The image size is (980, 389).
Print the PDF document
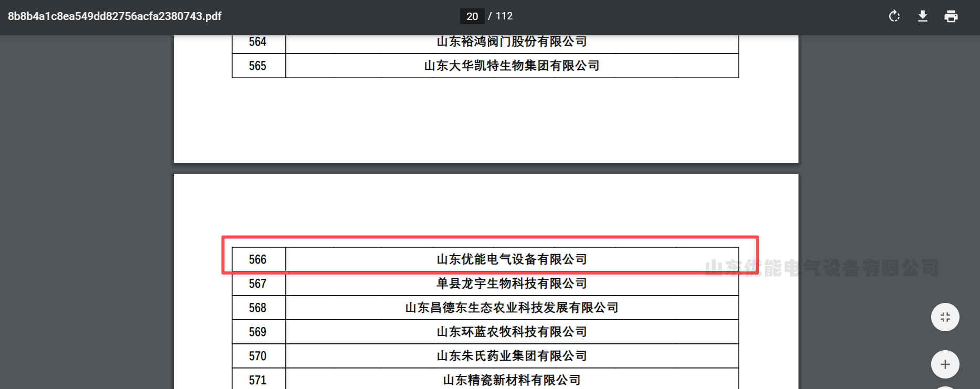(951, 16)
